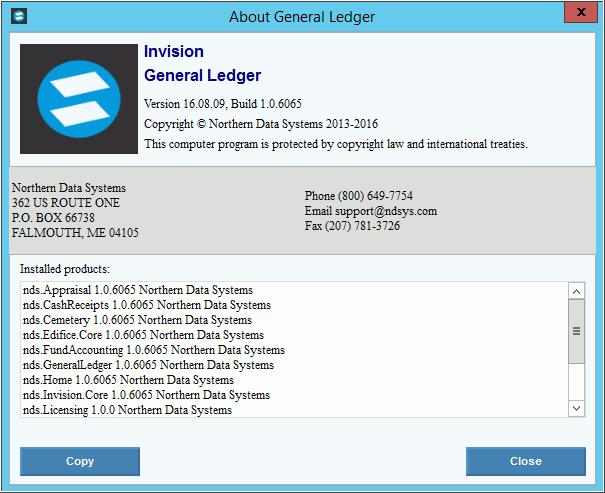Click the About General Ledger window title

pyautogui.click(x=302, y=17)
